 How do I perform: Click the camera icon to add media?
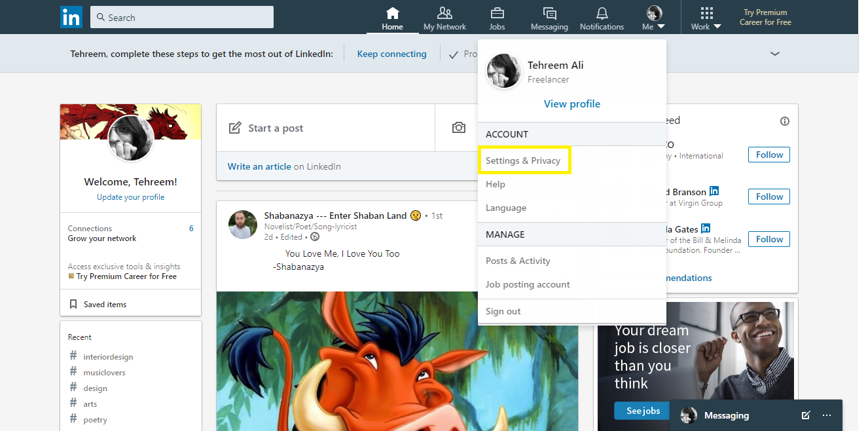(459, 128)
